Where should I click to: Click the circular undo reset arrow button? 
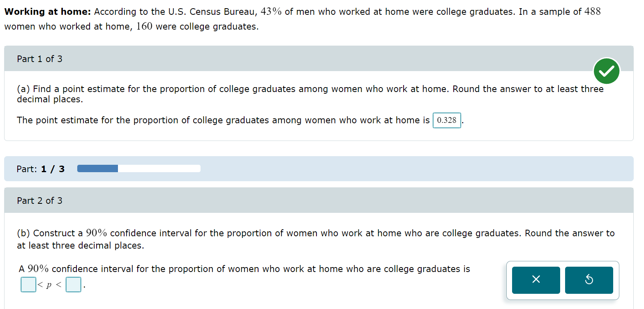[x=589, y=280]
